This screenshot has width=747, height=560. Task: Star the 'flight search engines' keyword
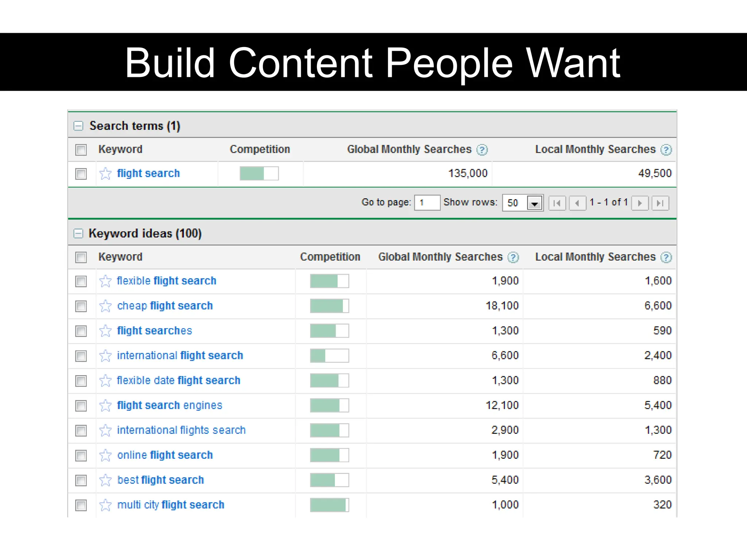105,405
